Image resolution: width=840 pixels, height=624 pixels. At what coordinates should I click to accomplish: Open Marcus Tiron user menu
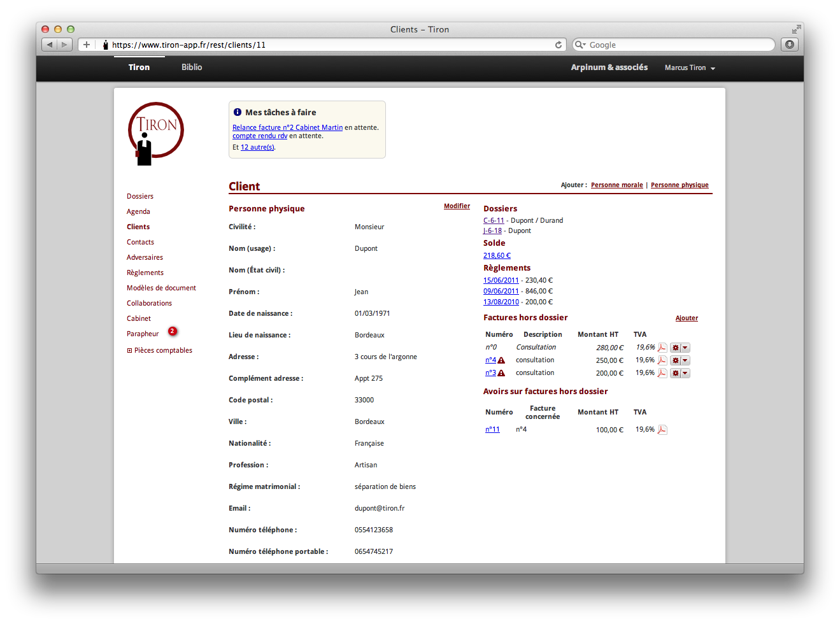(690, 67)
